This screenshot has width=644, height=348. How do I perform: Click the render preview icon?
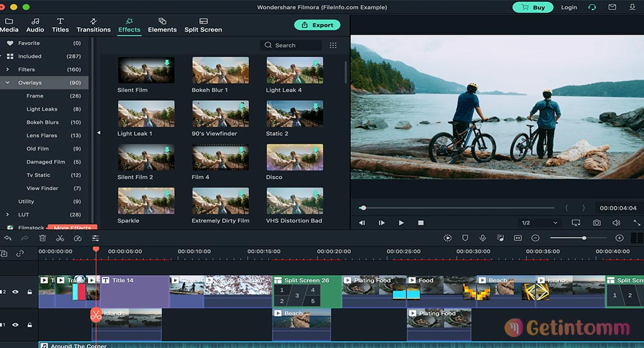pyautogui.click(x=448, y=238)
